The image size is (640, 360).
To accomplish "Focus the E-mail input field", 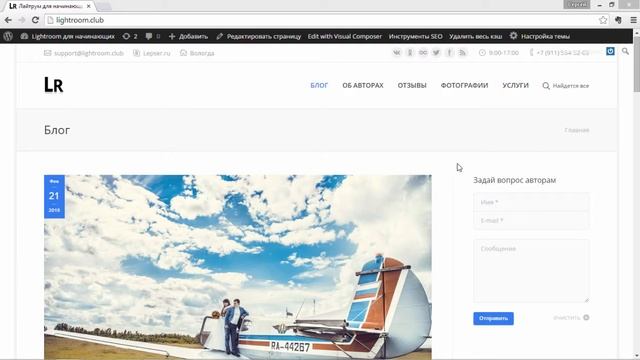I will [531, 220].
